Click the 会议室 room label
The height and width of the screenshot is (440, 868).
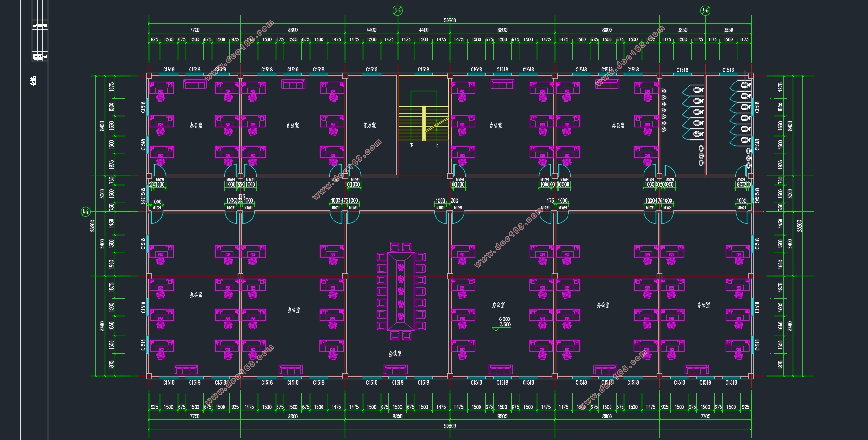click(395, 353)
